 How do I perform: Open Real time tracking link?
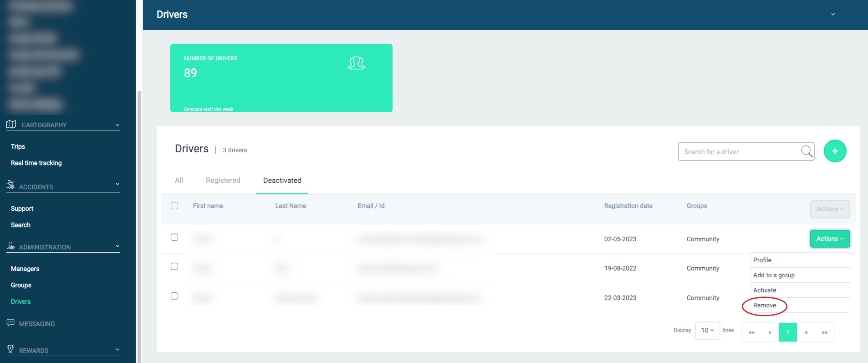pos(36,163)
